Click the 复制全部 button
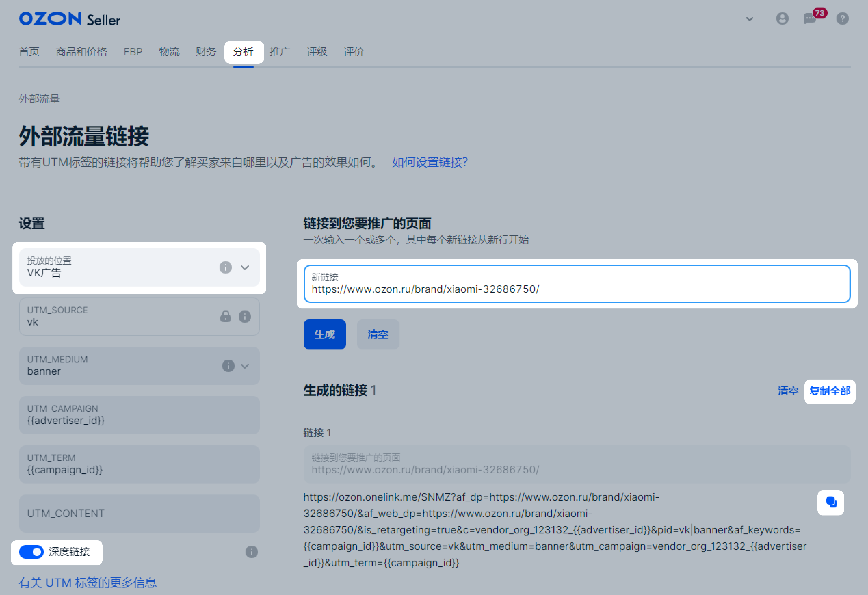Image resolution: width=868 pixels, height=595 pixels. point(830,391)
